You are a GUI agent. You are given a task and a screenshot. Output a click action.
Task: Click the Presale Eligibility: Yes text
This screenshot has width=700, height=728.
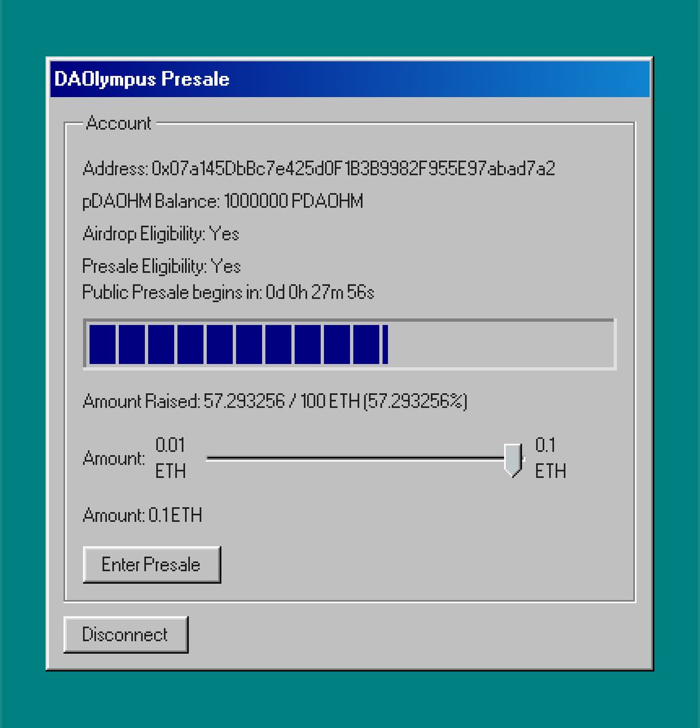pyautogui.click(x=161, y=266)
